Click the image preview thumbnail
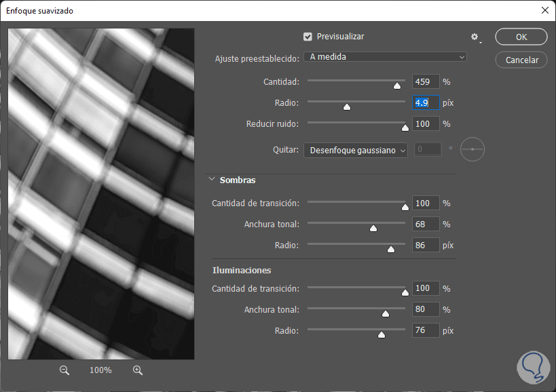Viewport: 556px width, 392px height. [x=101, y=194]
